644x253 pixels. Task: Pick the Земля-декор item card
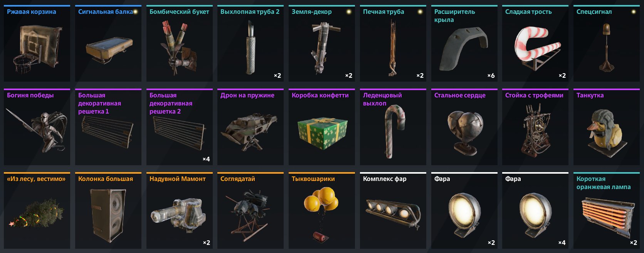click(322, 43)
